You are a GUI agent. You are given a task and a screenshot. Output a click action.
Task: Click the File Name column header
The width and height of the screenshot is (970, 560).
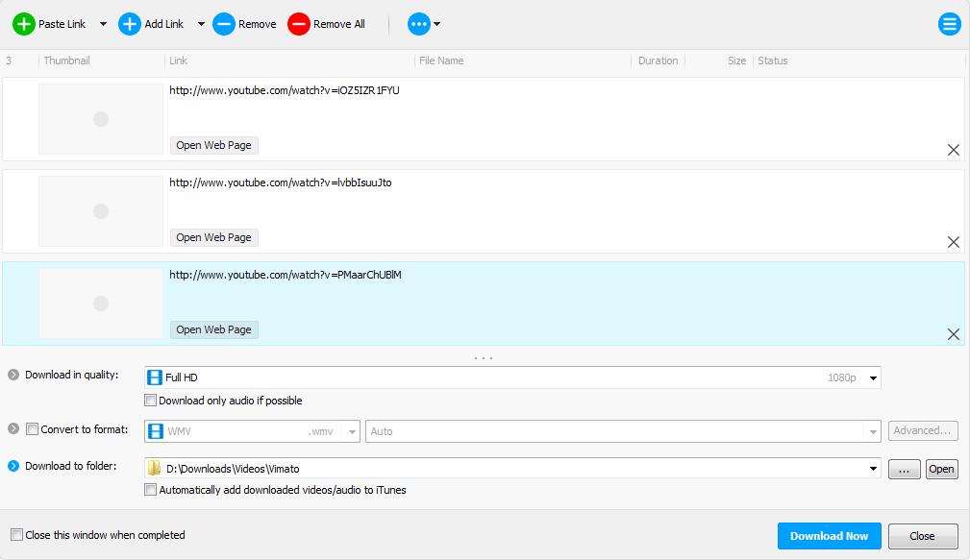[x=441, y=61]
